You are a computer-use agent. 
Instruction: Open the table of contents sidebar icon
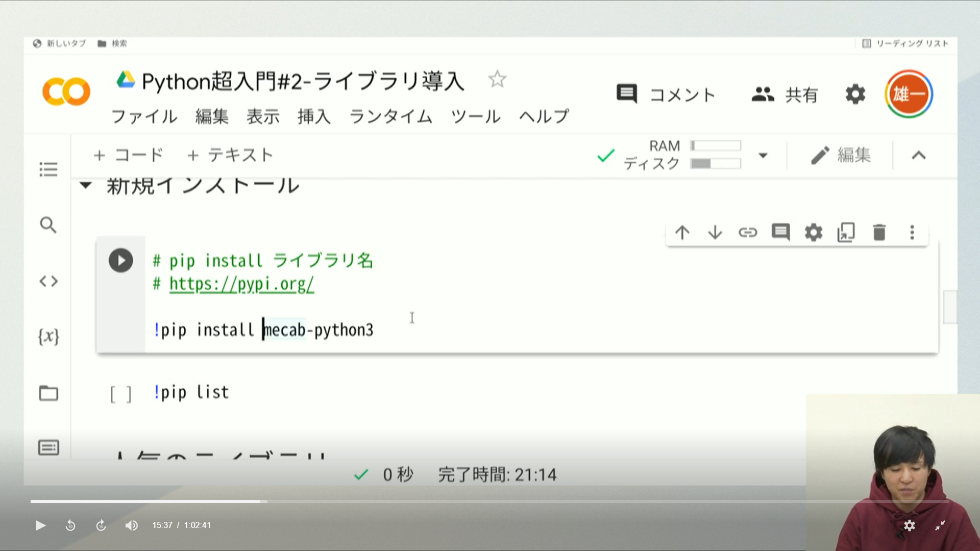[48, 169]
